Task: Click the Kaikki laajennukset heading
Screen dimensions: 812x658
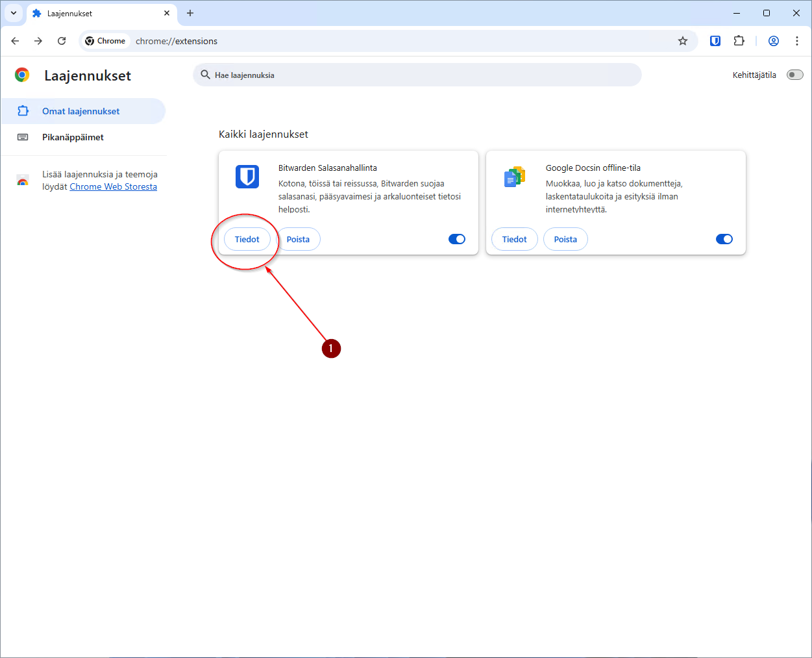Action: pyautogui.click(x=264, y=134)
